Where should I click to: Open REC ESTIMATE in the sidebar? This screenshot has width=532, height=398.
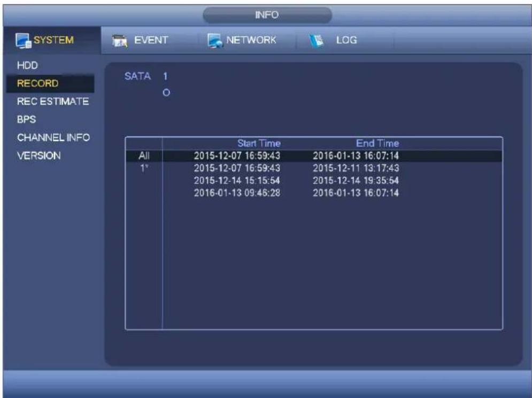coord(53,102)
